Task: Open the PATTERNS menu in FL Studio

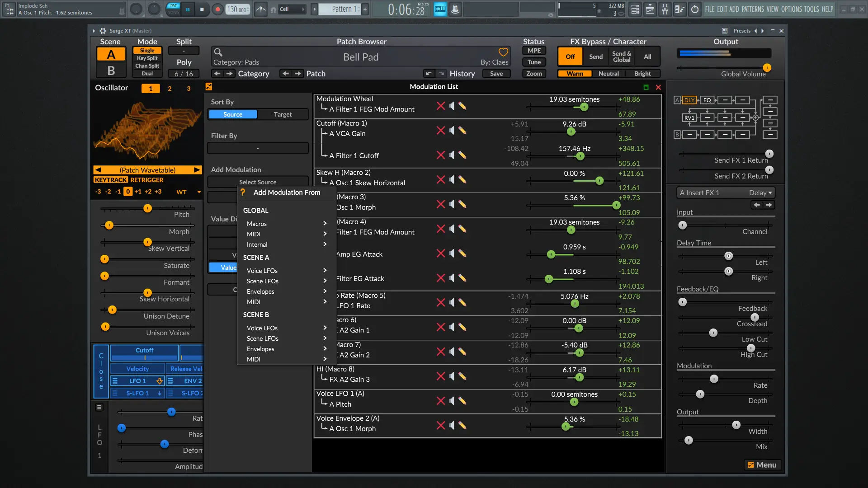Action: pos(753,9)
